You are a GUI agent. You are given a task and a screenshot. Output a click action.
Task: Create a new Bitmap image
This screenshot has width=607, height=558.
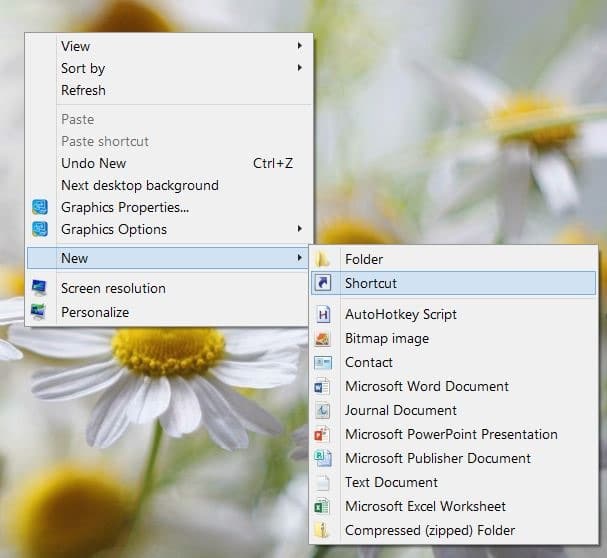coord(454,338)
